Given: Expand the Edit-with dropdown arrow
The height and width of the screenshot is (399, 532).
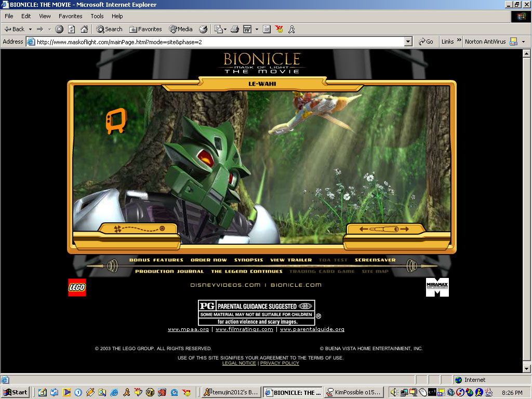Looking at the screenshot, I should (x=257, y=29).
